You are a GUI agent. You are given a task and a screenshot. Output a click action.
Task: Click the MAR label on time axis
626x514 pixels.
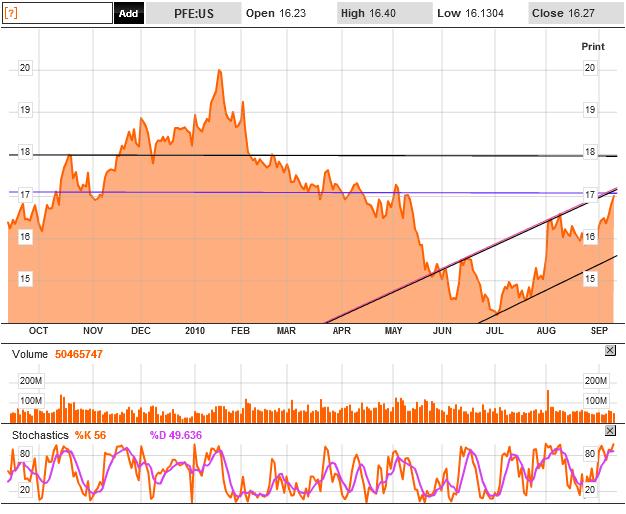tap(286, 331)
